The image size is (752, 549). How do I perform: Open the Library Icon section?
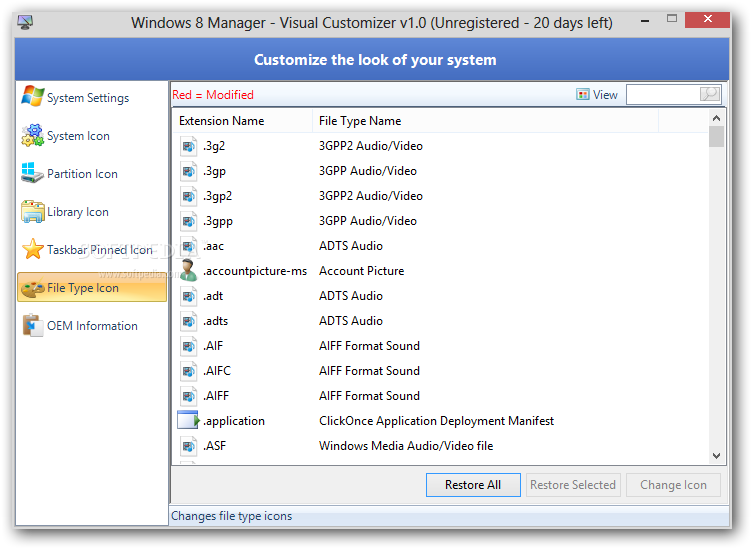point(92,212)
